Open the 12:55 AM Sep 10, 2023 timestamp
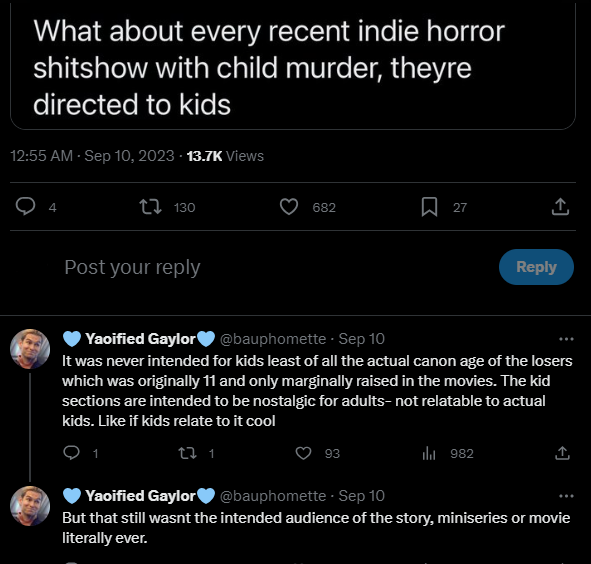Viewport: 591px width, 564px height. point(92,156)
